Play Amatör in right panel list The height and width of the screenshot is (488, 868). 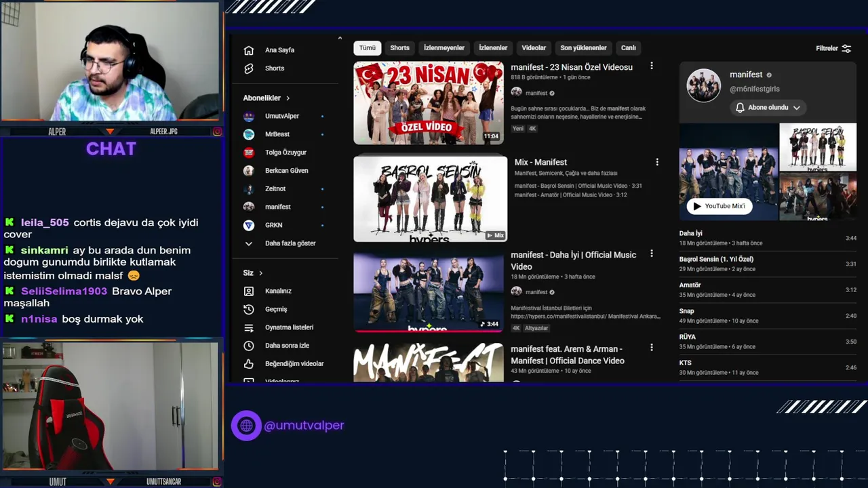click(x=768, y=289)
